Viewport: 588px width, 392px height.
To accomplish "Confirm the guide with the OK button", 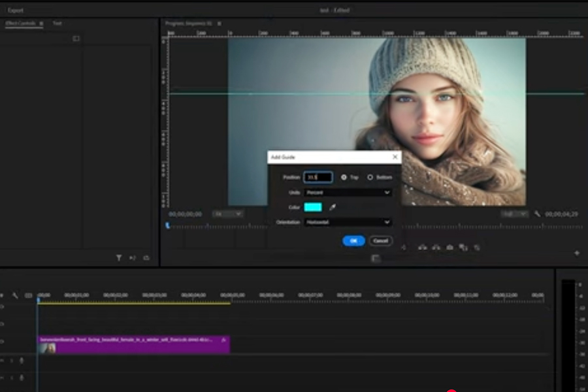I will click(x=353, y=241).
